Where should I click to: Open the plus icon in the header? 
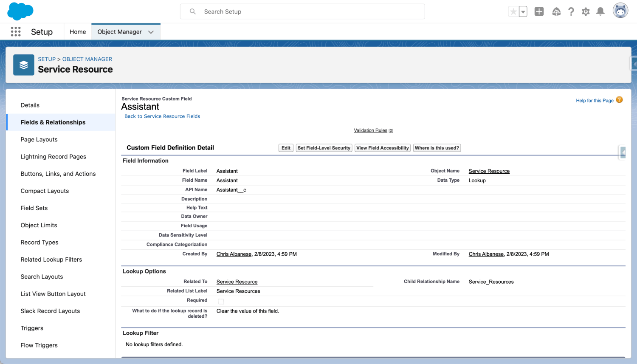click(539, 11)
